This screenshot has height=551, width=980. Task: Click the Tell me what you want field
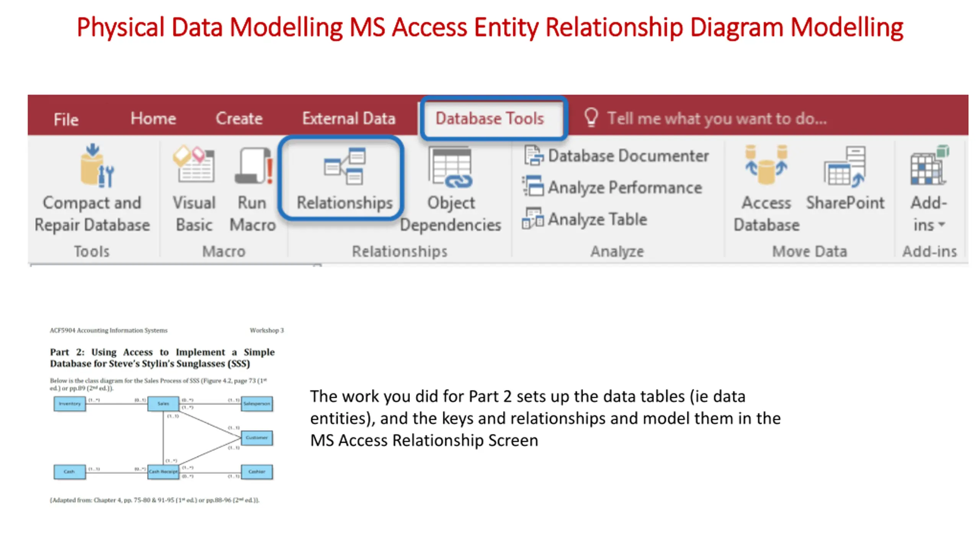pos(717,119)
